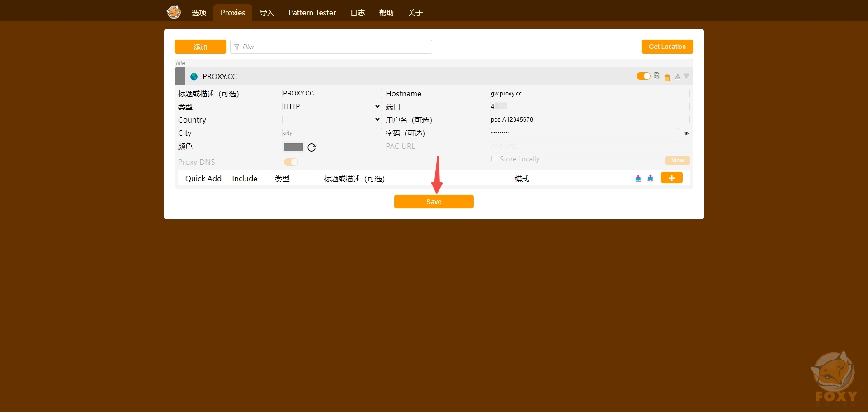Image resolution: width=868 pixels, height=412 pixels.
Task: Click the 标题或描述 field containing PROXY.CC
Action: [x=332, y=94]
